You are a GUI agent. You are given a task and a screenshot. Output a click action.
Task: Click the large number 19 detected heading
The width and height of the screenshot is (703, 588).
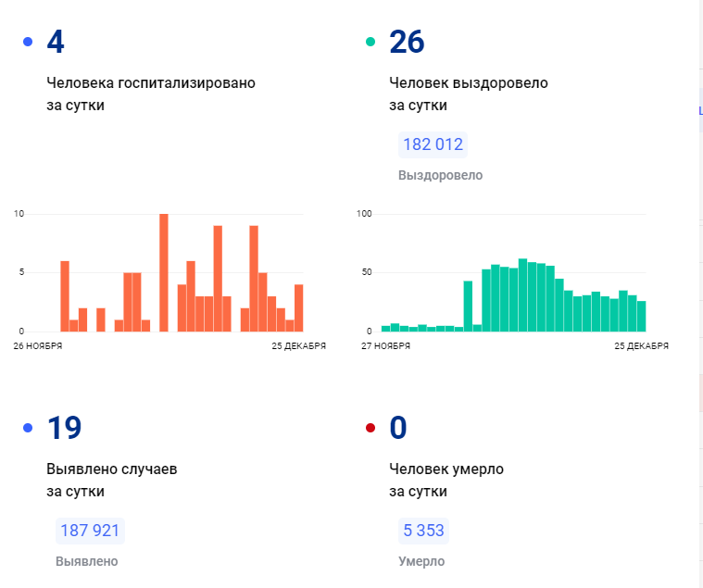64,428
